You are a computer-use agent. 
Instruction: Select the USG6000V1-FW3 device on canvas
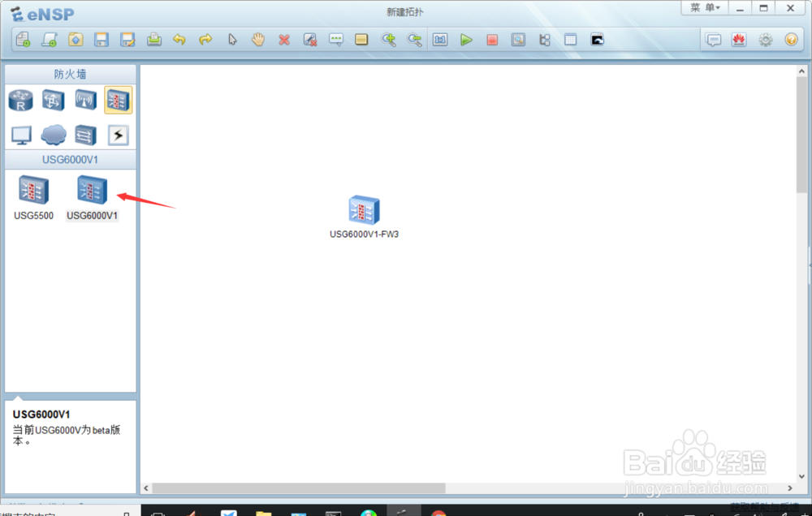click(x=364, y=217)
